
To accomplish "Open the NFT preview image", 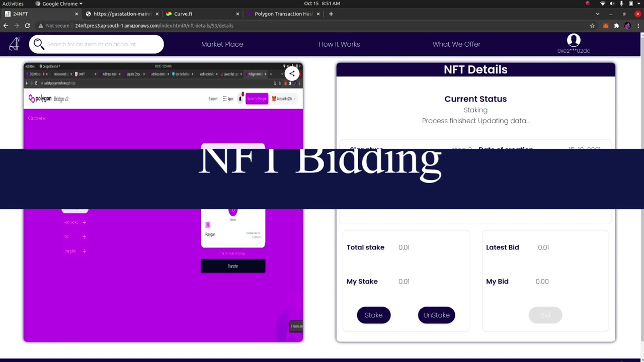I will click(163, 202).
